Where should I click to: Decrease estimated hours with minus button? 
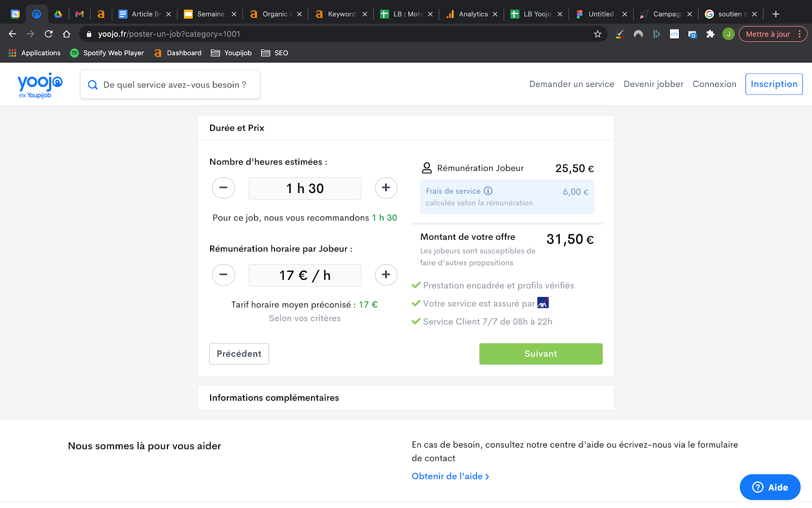click(x=223, y=188)
